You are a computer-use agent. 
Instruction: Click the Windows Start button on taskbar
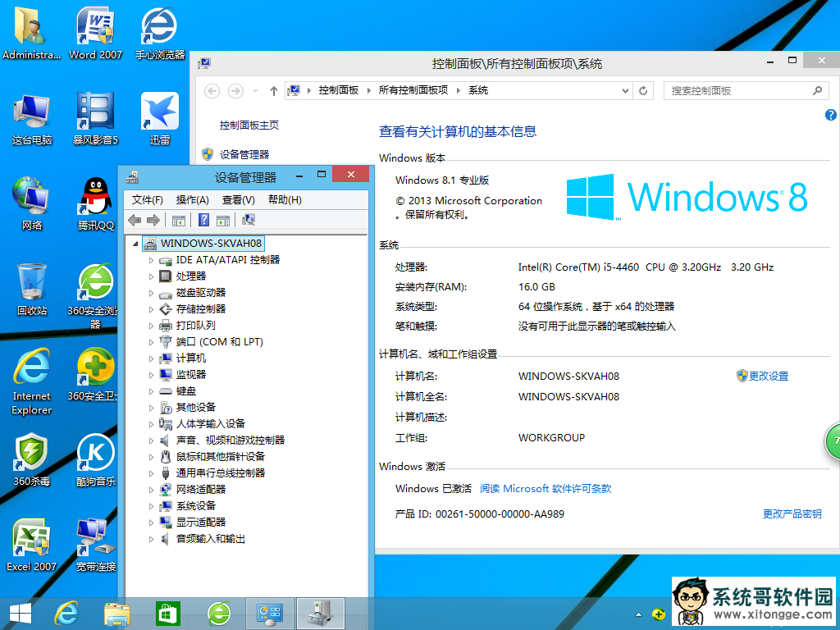click(x=20, y=614)
